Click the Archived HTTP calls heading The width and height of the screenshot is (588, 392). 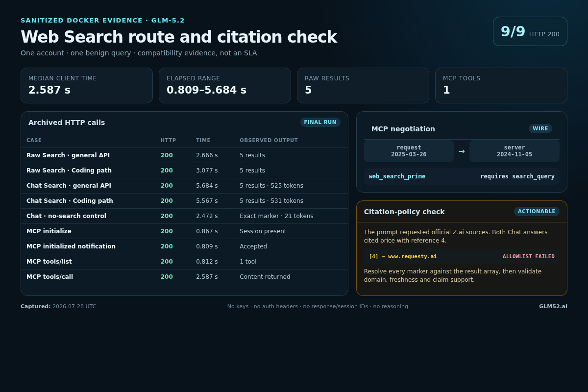point(67,122)
